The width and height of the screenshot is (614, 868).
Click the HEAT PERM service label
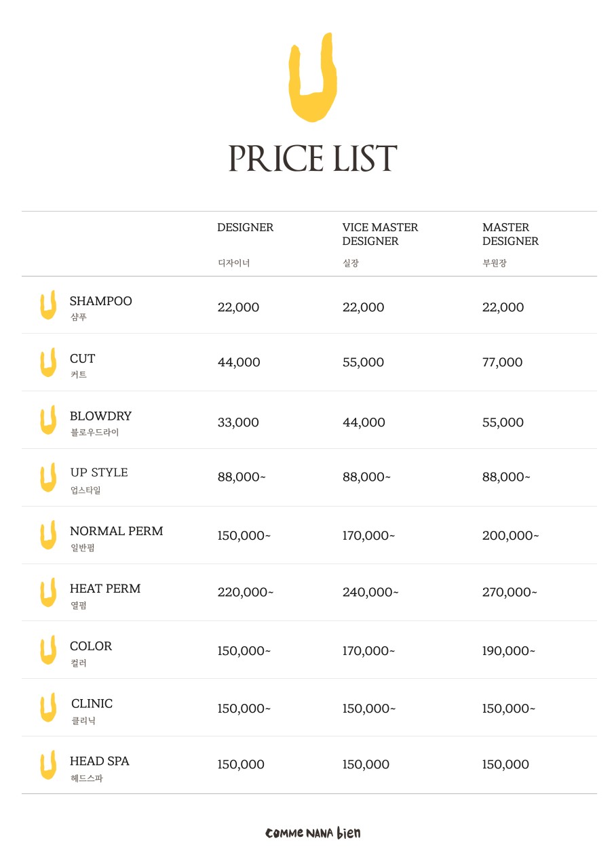(x=105, y=589)
